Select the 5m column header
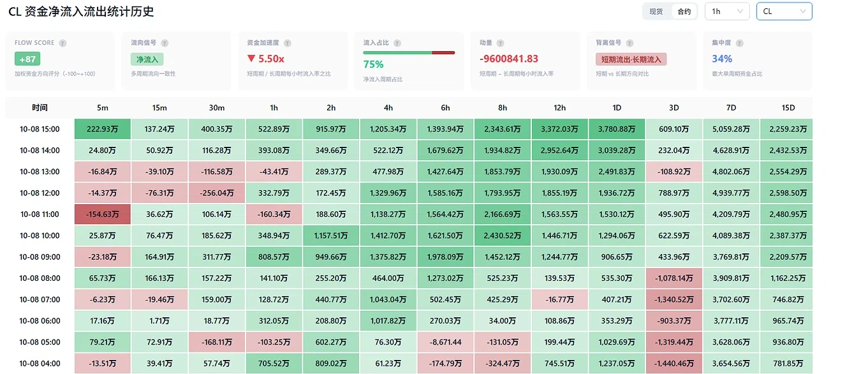This screenshot has height=374, width=868. 102,108
